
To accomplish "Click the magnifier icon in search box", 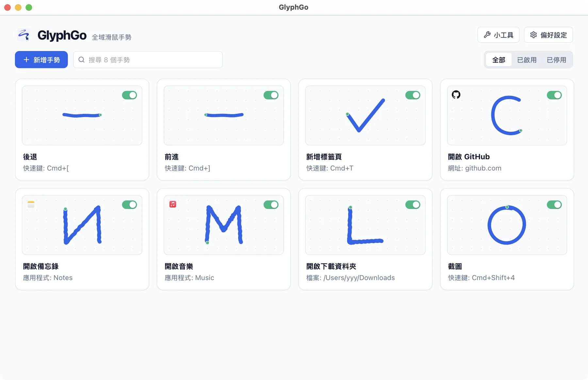I will [x=81, y=60].
